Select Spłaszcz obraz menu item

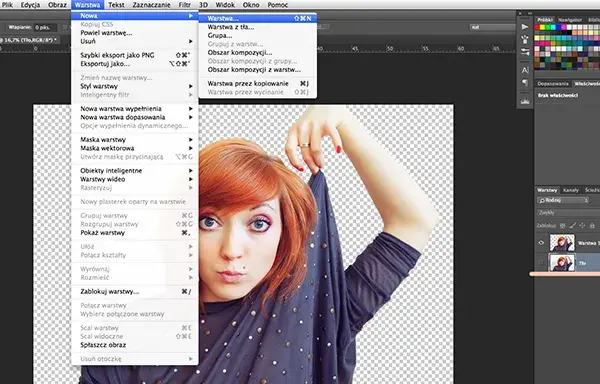point(134,345)
